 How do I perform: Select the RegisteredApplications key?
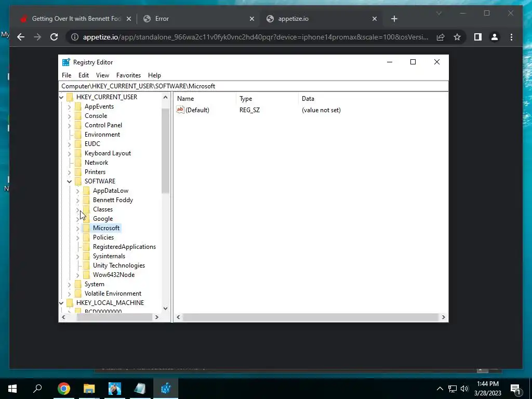pos(124,247)
